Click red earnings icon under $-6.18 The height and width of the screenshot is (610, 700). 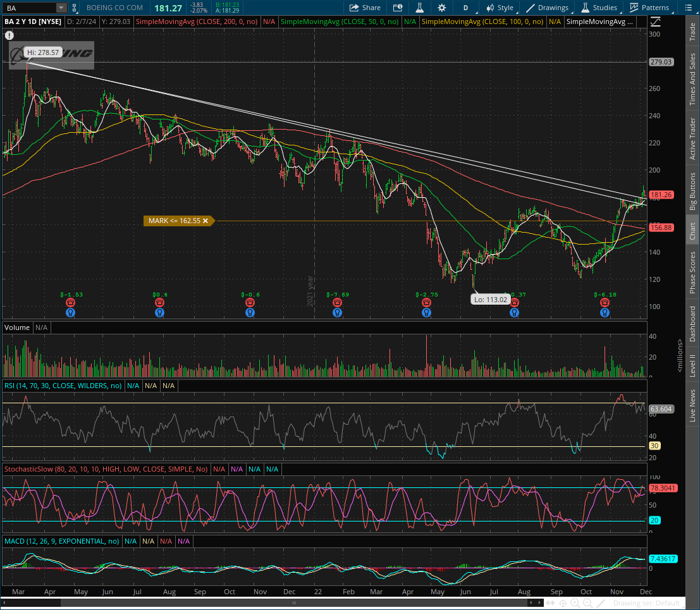tap(605, 303)
